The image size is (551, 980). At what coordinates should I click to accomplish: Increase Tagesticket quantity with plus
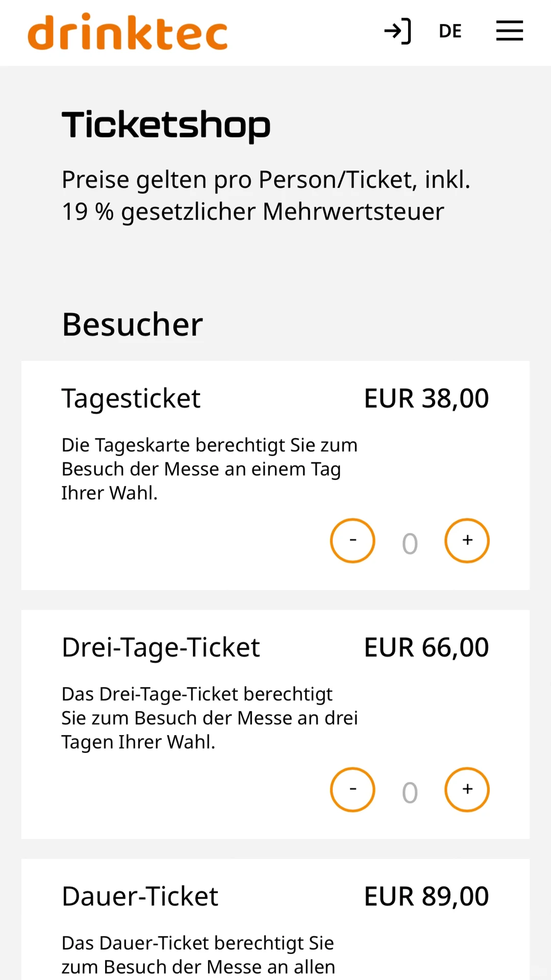[467, 541]
